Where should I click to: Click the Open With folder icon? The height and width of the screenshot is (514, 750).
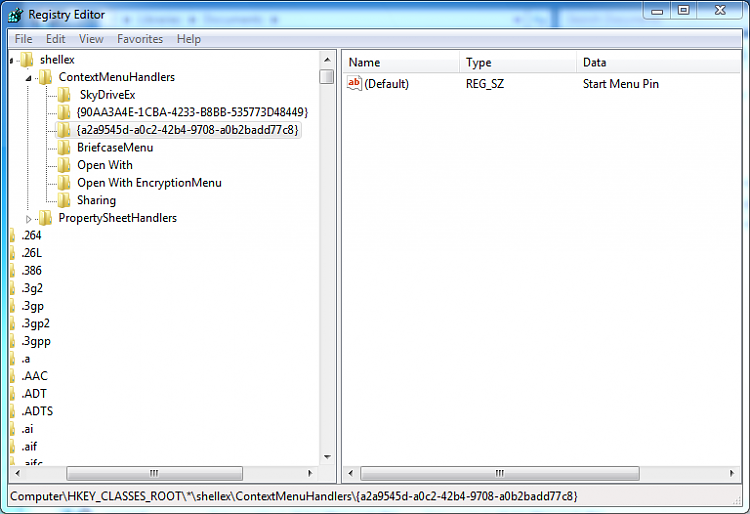point(64,165)
